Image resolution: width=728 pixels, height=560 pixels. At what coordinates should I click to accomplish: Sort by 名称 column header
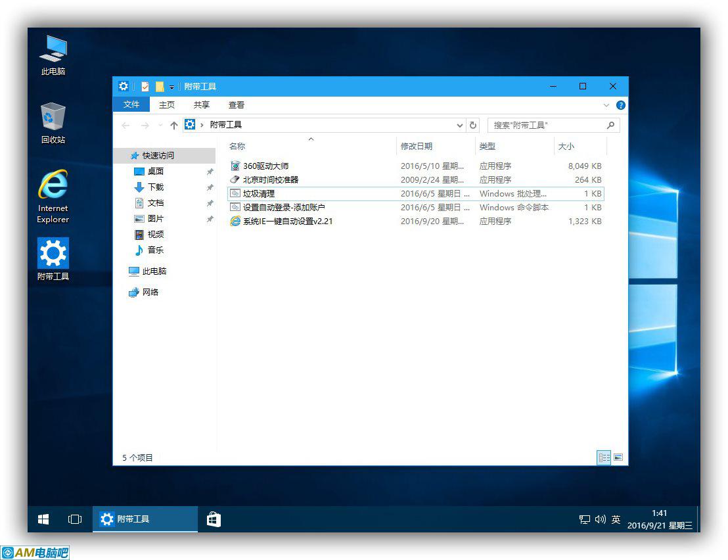[x=311, y=147]
